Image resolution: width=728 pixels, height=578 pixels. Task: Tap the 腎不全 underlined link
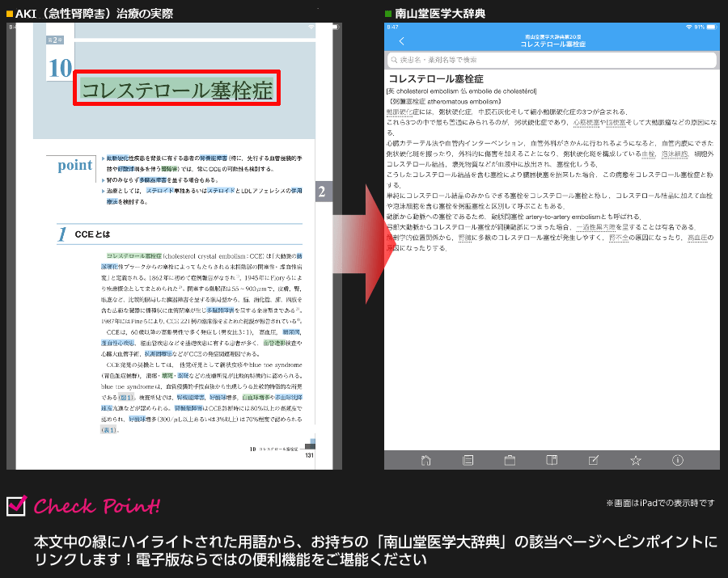click(619, 238)
